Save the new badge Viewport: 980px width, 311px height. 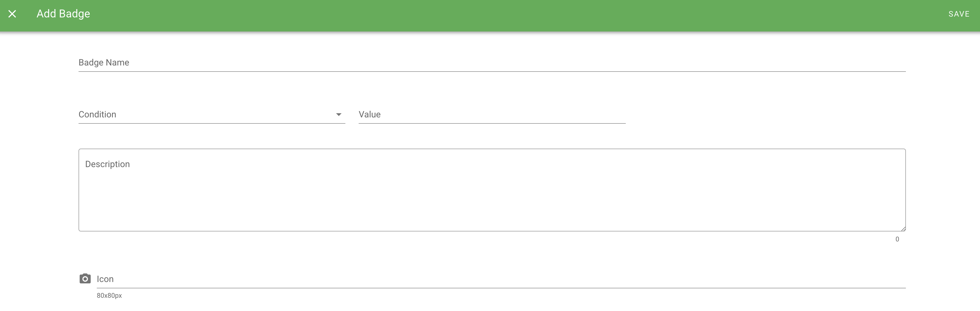[x=959, y=14]
